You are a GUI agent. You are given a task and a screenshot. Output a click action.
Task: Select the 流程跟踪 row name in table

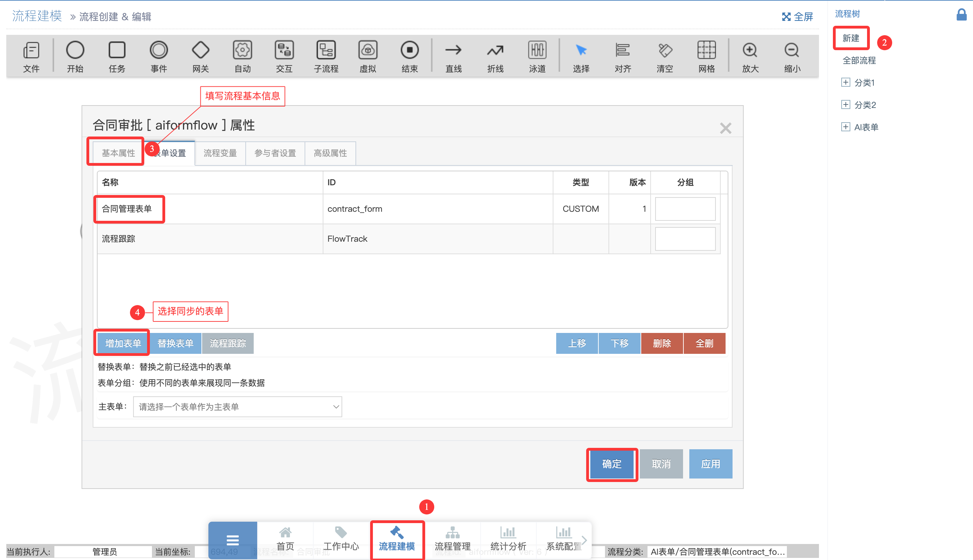pos(118,239)
